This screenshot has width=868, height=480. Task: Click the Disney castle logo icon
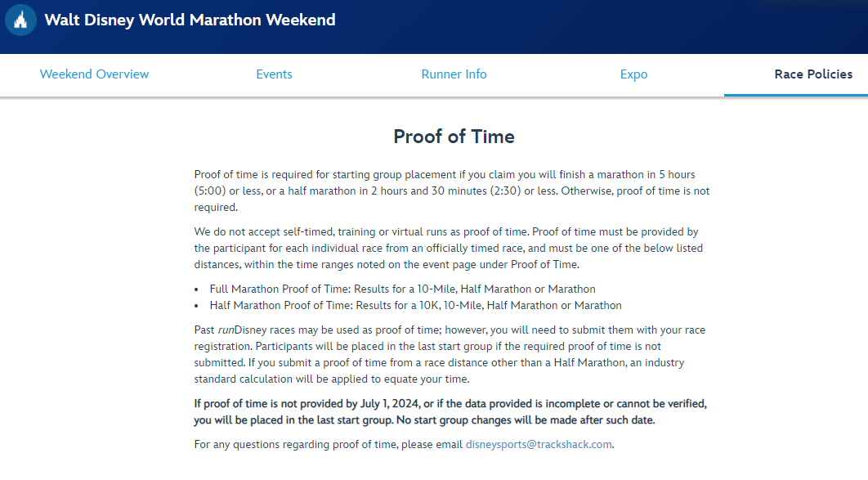coord(20,20)
